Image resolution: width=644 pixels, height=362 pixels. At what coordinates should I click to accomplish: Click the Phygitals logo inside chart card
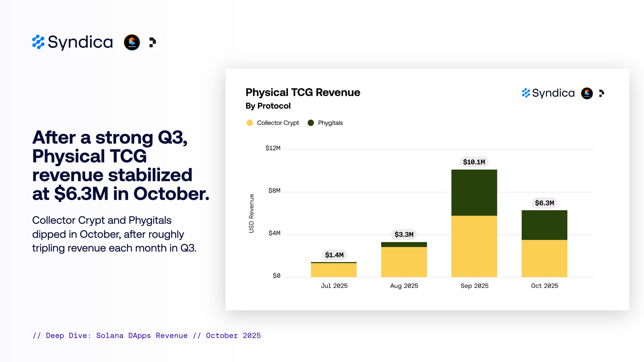click(601, 93)
